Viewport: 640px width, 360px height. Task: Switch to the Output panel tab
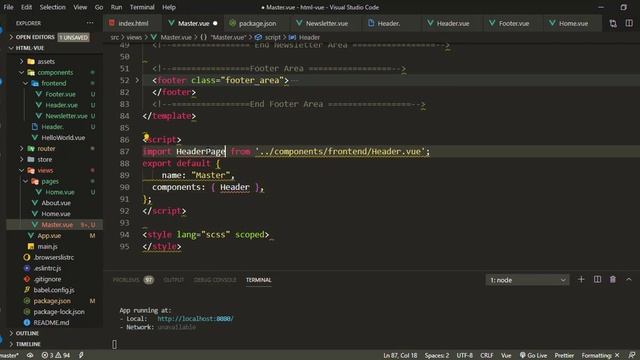[173, 280]
